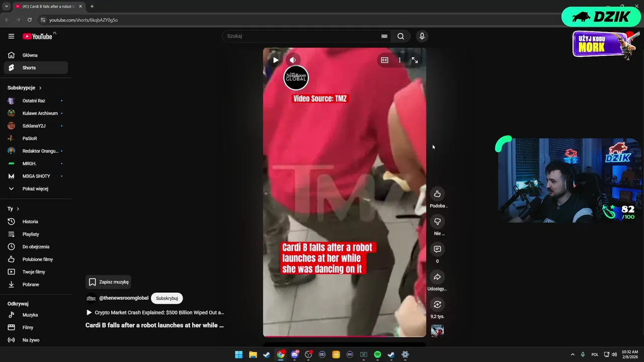Open the Crypto Market Crash Explained linked video
The width and height of the screenshot is (644, 362).
(x=155, y=313)
